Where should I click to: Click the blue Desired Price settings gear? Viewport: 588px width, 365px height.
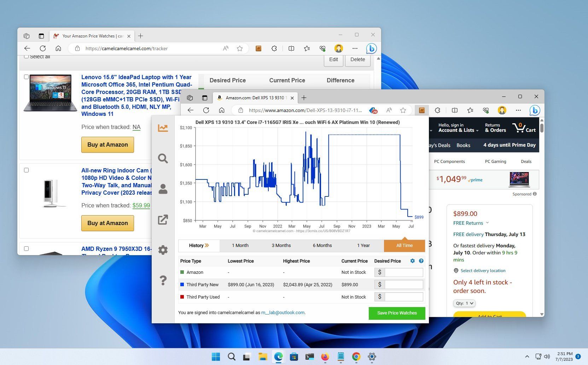click(x=412, y=261)
